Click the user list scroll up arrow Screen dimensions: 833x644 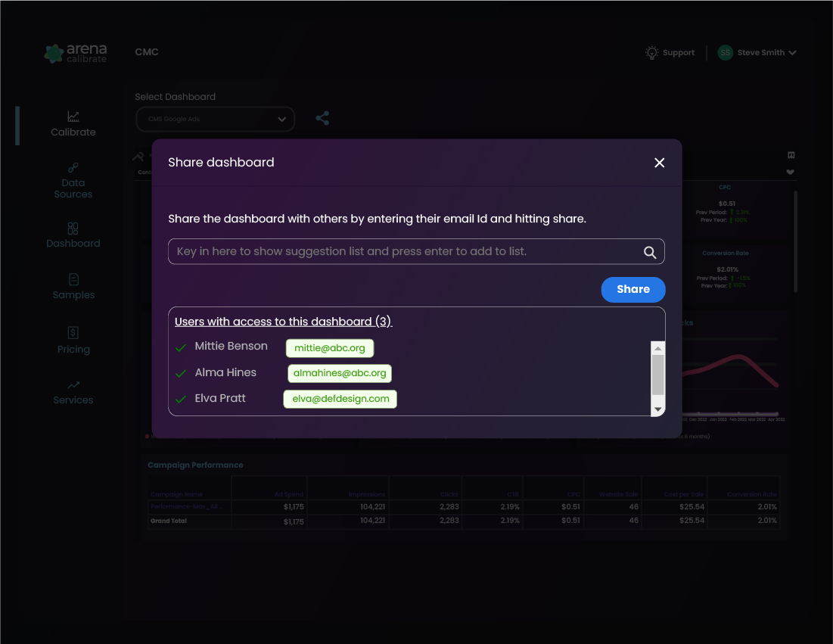pyautogui.click(x=657, y=349)
